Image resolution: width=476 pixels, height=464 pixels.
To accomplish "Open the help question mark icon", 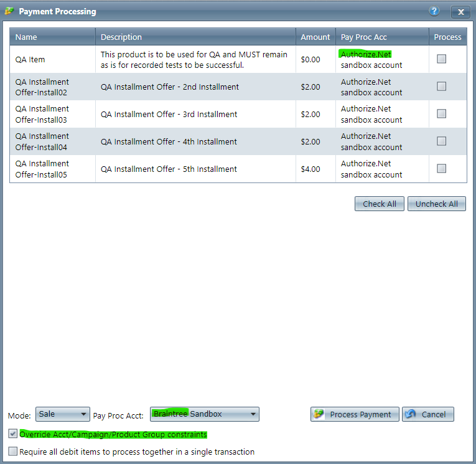I will pos(434,11).
